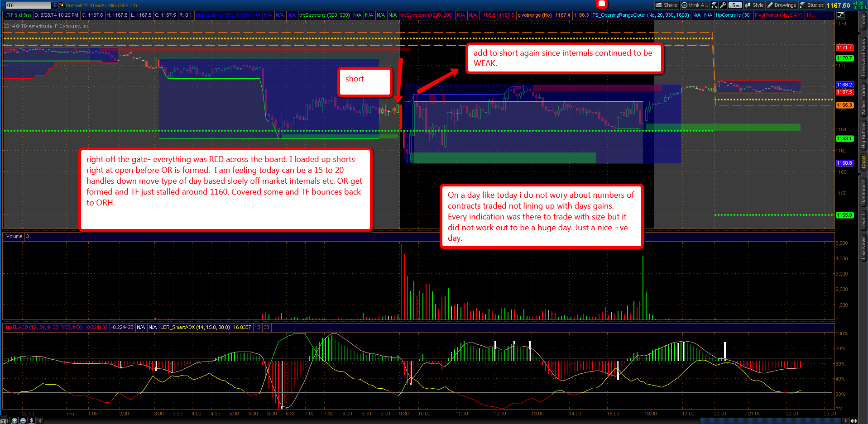Click the right scroll arrow at bottom right
The height and width of the screenshot is (424, 868).
pyautogui.click(x=845, y=420)
